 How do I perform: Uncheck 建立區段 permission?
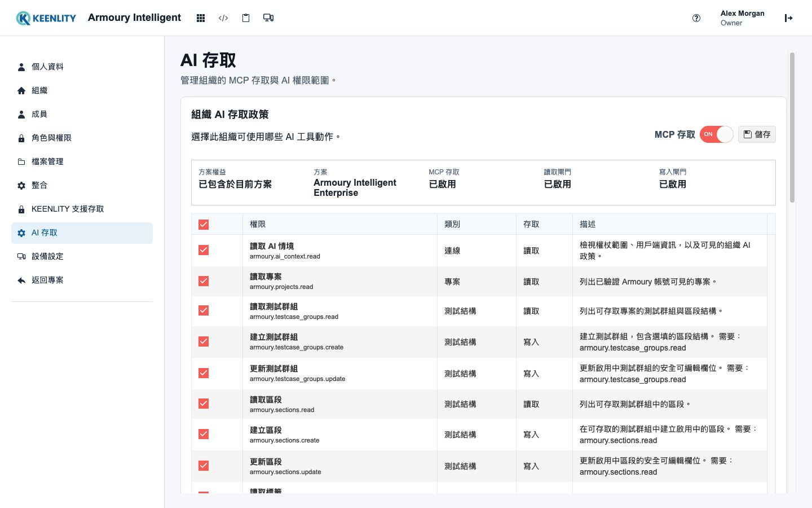[204, 434]
